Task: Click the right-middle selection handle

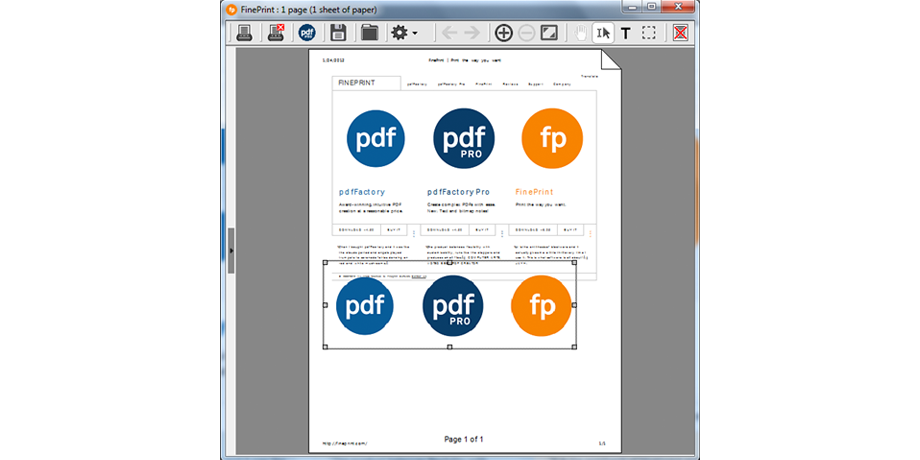Action: coord(574,305)
